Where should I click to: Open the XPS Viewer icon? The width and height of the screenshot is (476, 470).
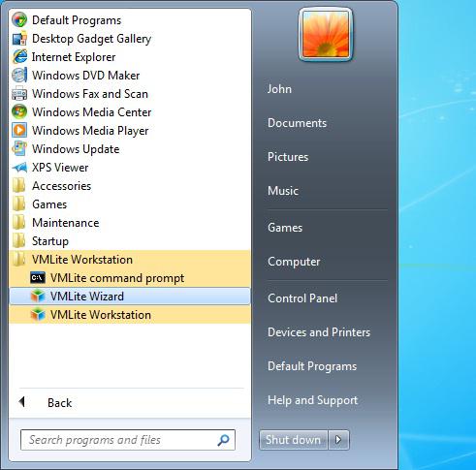point(19,168)
